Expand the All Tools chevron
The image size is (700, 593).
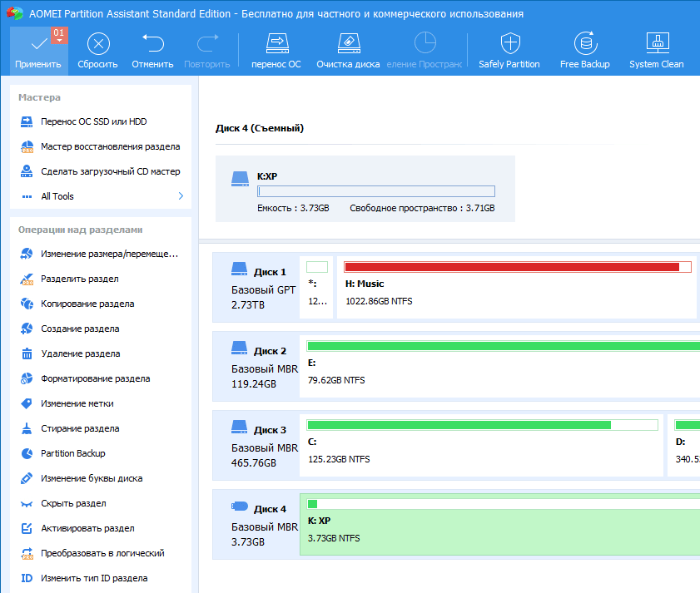(181, 196)
